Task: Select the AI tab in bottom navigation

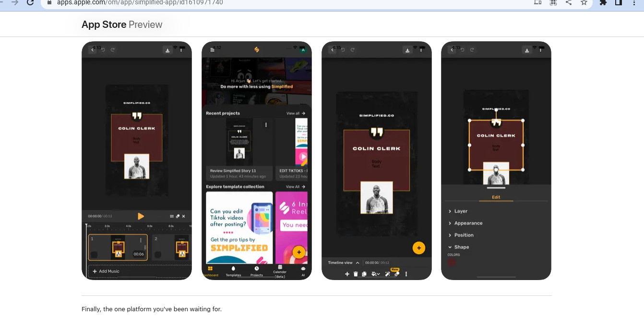Action: (x=303, y=271)
